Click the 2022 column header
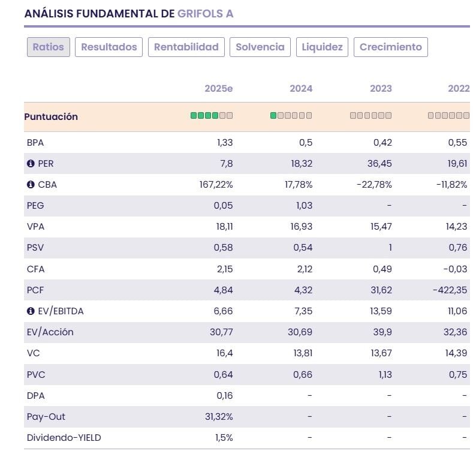 459,89
